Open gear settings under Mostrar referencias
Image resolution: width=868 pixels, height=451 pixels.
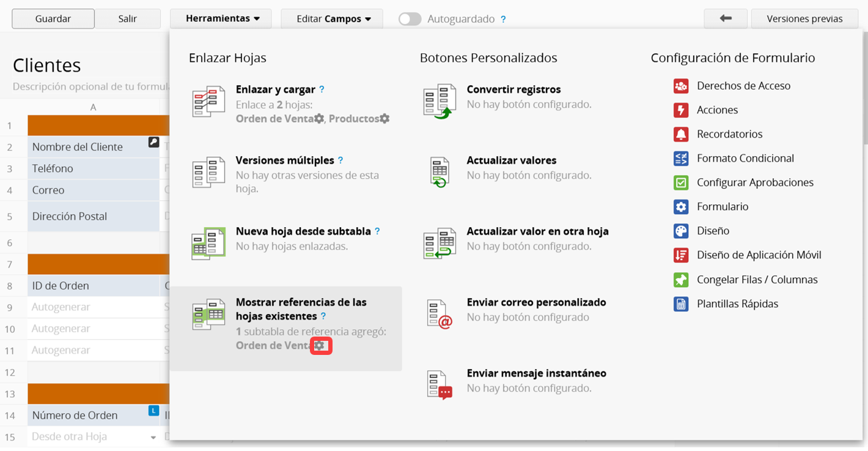320,346
